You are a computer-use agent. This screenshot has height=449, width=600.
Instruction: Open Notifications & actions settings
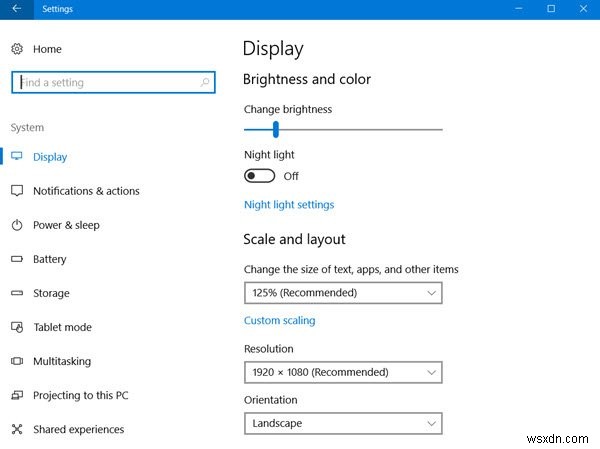(86, 191)
